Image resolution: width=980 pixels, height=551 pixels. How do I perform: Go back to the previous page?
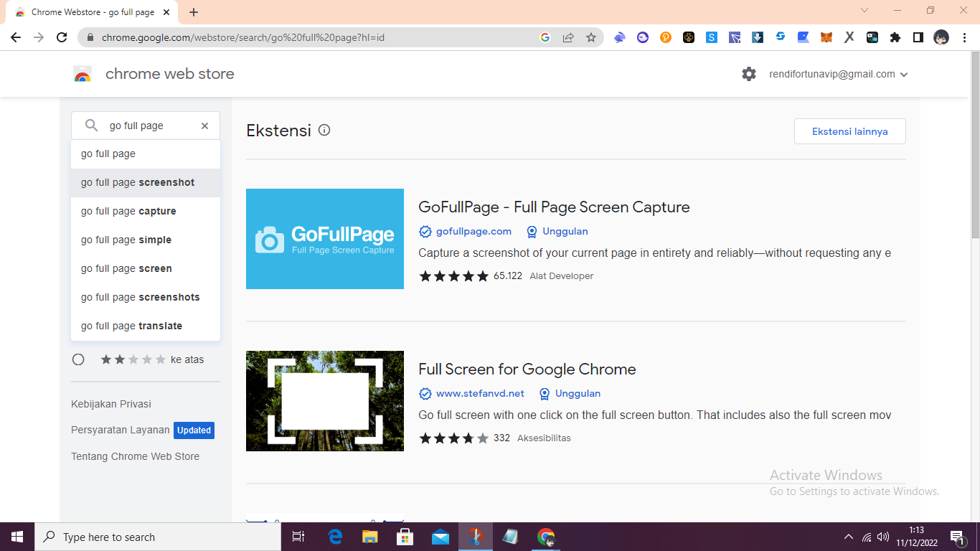click(16, 37)
